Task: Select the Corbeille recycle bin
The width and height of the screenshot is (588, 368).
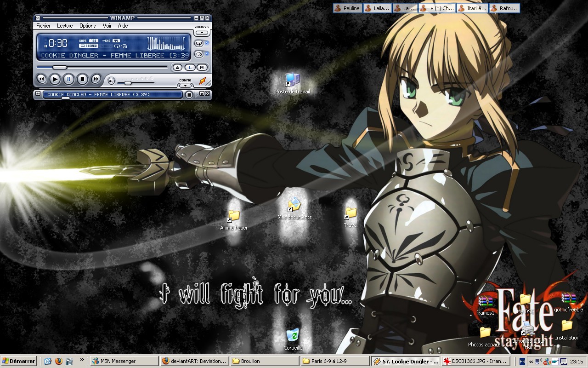Action: point(293,339)
